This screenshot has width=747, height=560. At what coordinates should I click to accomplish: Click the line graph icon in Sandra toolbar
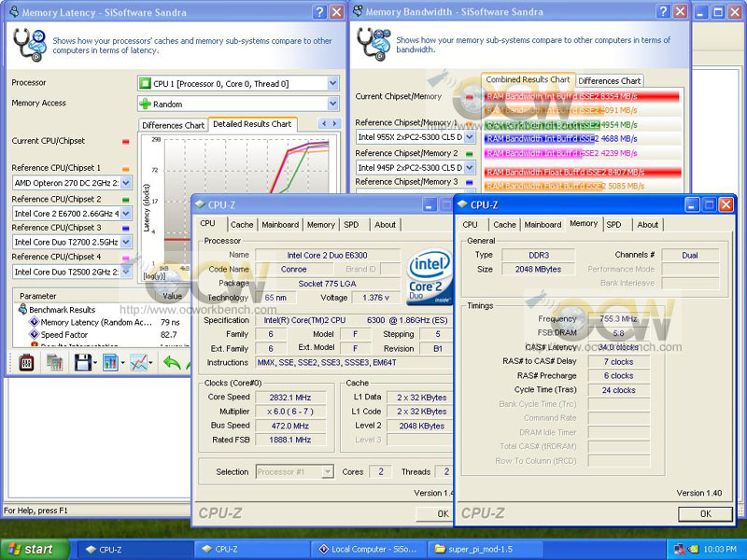pos(138,363)
